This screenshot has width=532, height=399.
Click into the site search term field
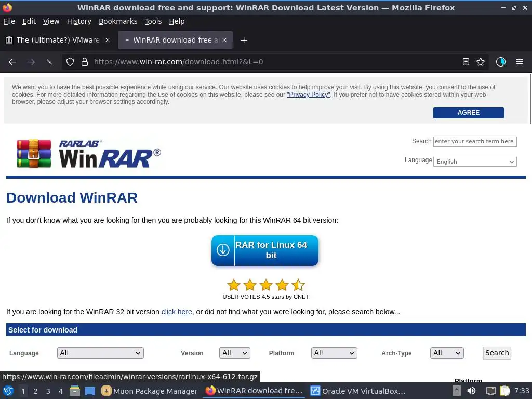pyautogui.click(x=475, y=141)
